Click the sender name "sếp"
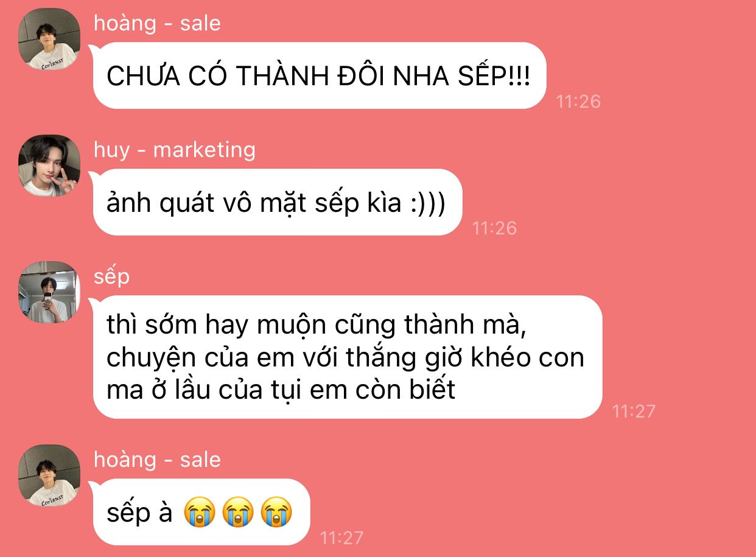 coord(111,277)
